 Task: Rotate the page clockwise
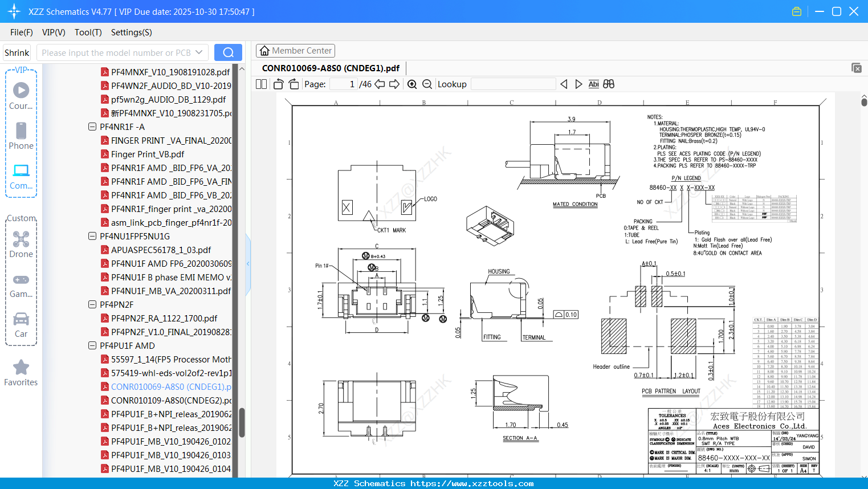[x=294, y=84]
